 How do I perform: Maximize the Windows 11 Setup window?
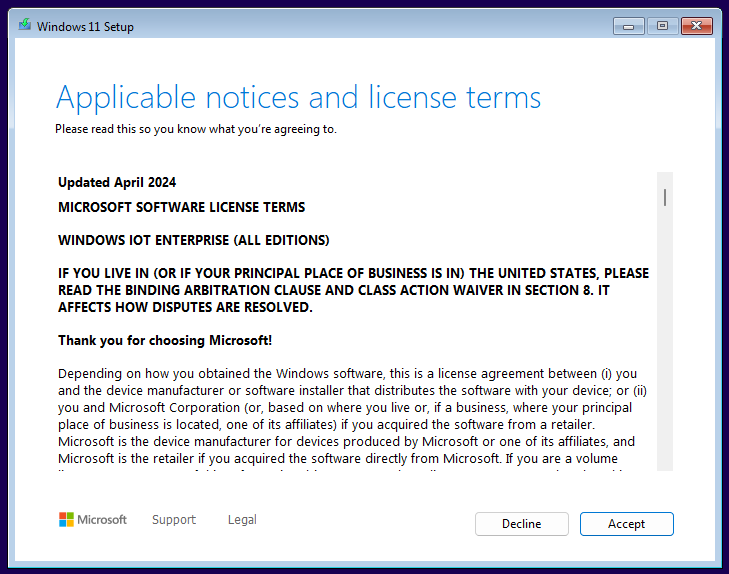pos(663,26)
